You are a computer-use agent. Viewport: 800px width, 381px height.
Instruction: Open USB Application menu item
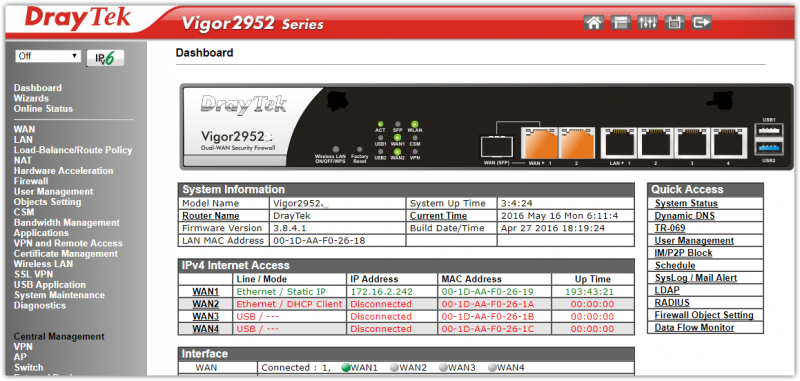pyautogui.click(x=50, y=285)
